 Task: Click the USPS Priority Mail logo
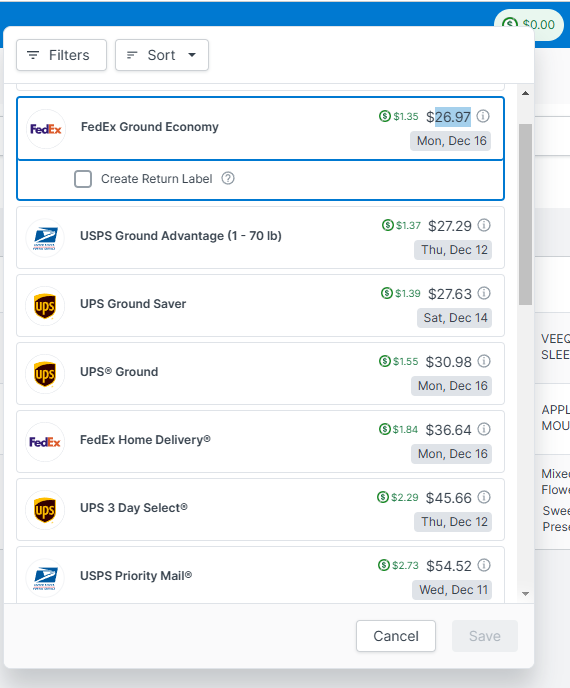(45, 578)
